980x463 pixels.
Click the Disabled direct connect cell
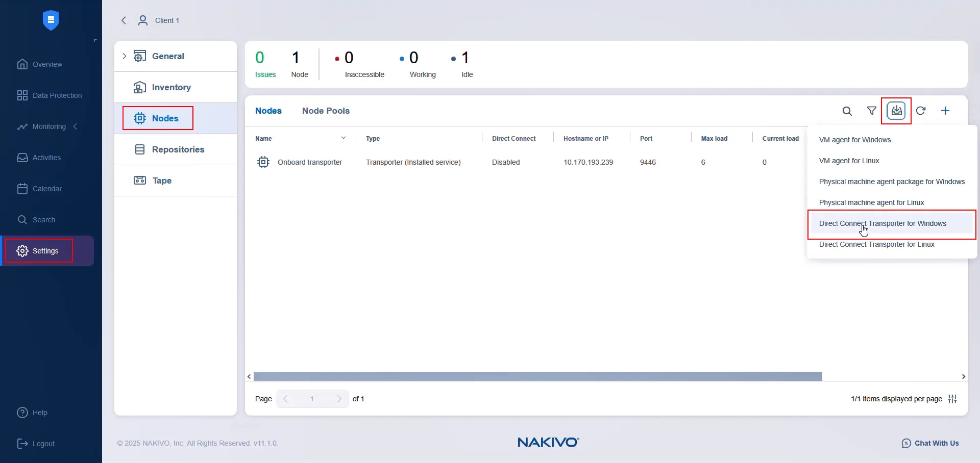pos(506,162)
